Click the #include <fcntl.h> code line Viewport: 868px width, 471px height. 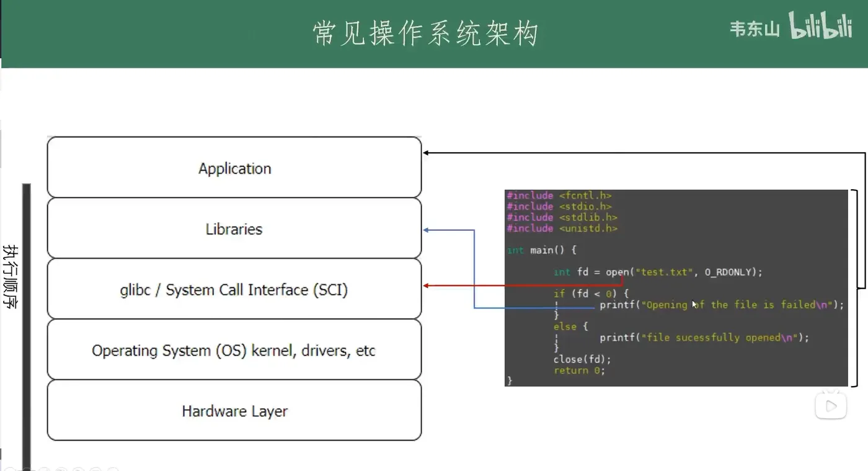point(559,195)
